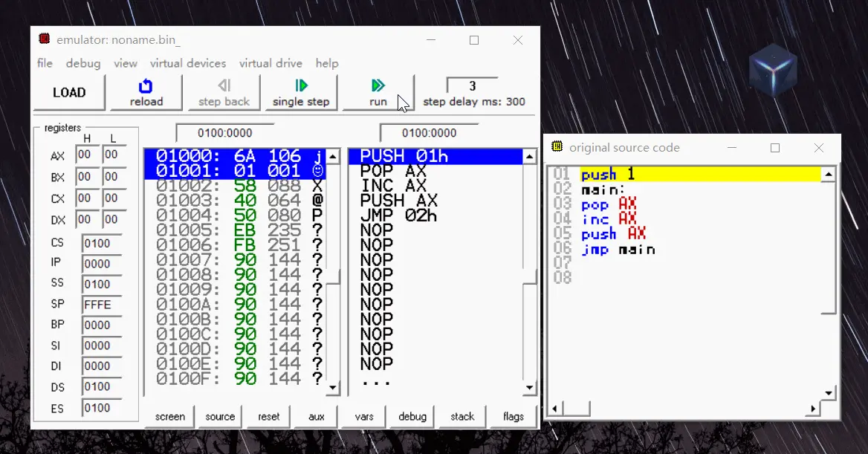868x454 pixels.
Task: Open the virtual devices menu
Action: (188, 63)
